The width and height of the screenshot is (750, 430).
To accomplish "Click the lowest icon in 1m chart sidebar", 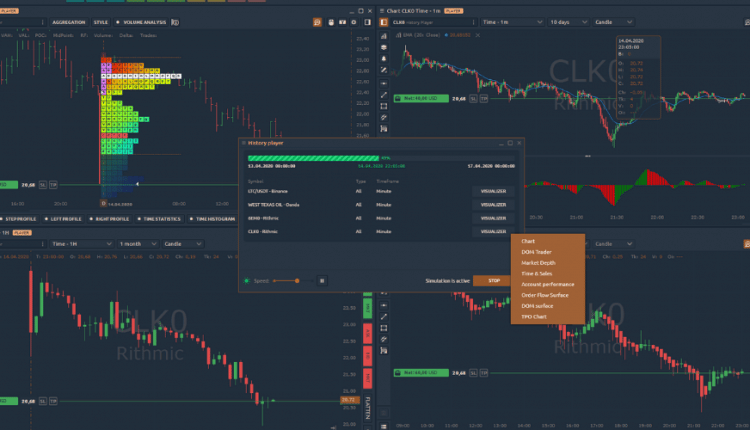I will [384, 129].
